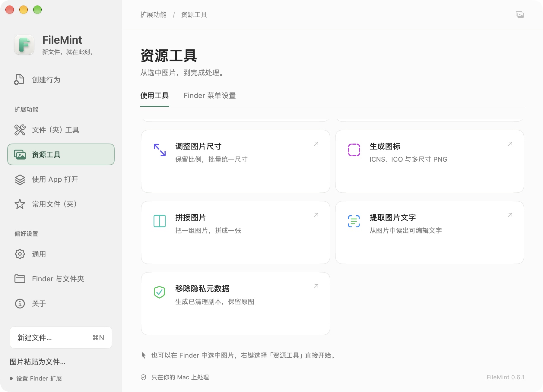The image size is (543, 392).
Task: Open the 移除隐私元数据 card title
Action: pyautogui.click(x=202, y=289)
